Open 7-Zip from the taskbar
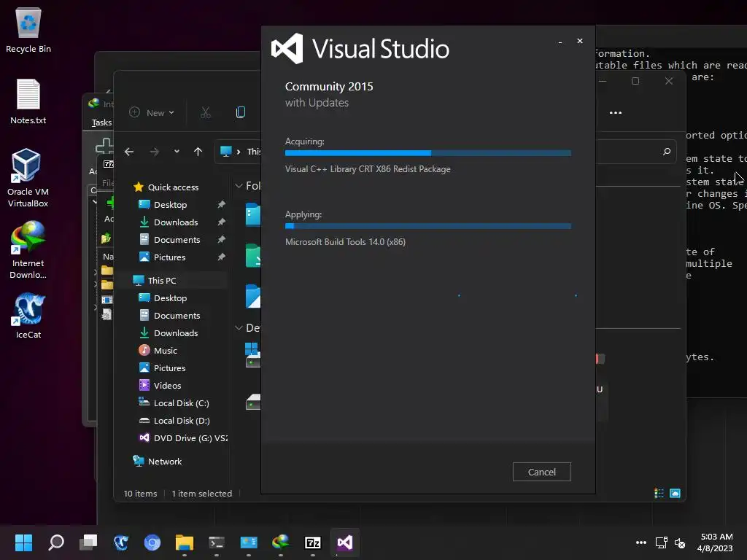747x560 pixels. [x=312, y=542]
